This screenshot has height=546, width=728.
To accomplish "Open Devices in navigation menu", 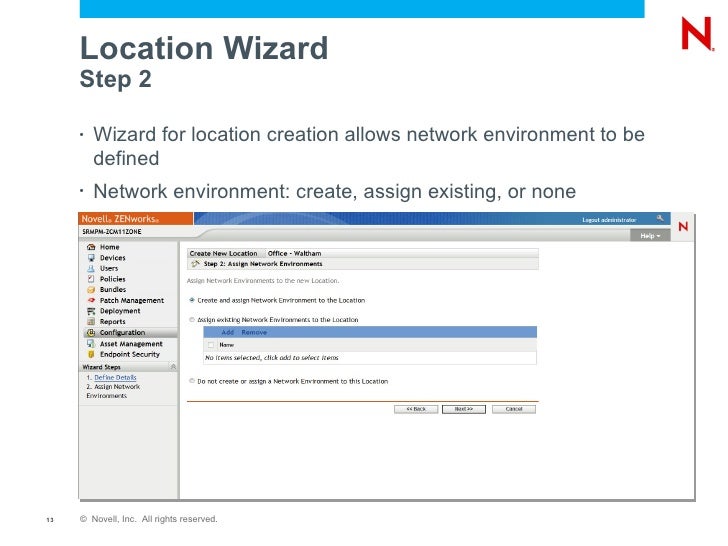I will click(x=113, y=258).
